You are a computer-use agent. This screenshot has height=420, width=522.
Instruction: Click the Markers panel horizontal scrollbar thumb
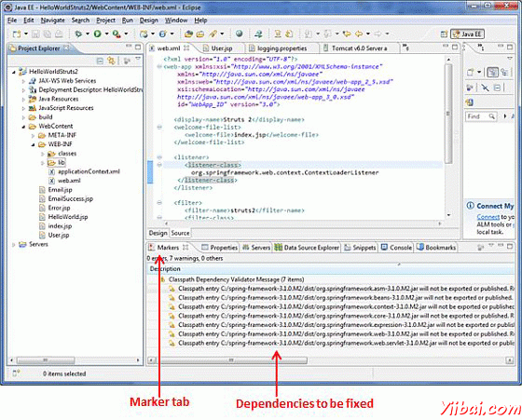(233, 360)
